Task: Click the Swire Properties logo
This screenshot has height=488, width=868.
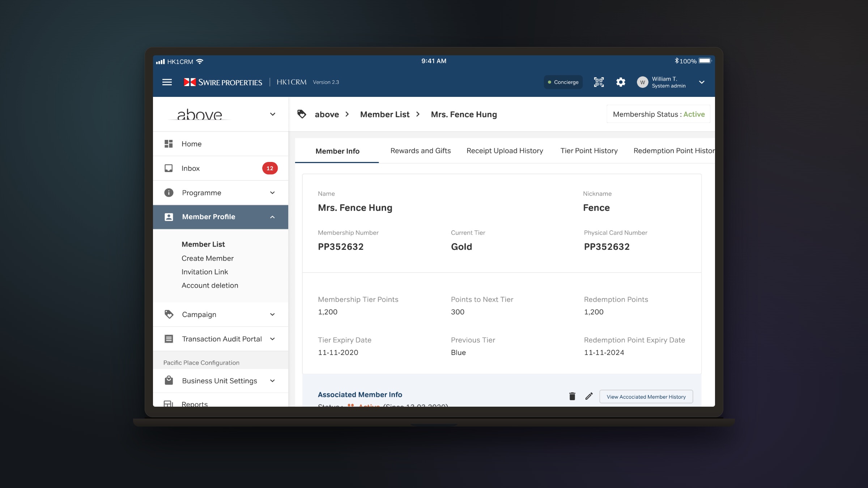Action: tap(223, 82)
